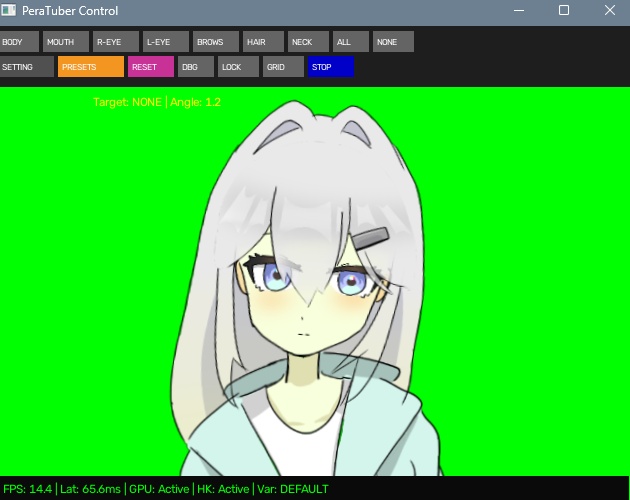Toggle the GRID overlay
This screenshot has height=500, width=630.
pyautogui.click(x=283, y=67)
